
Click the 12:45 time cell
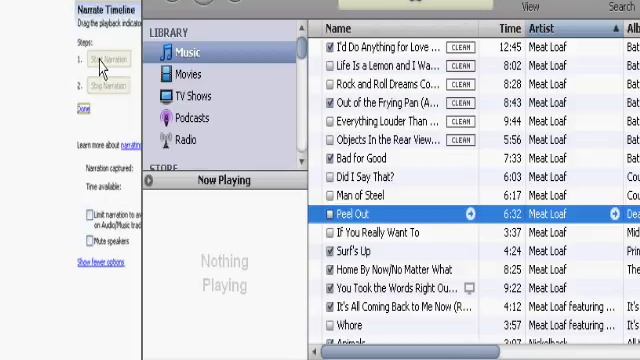pos(510,47)
